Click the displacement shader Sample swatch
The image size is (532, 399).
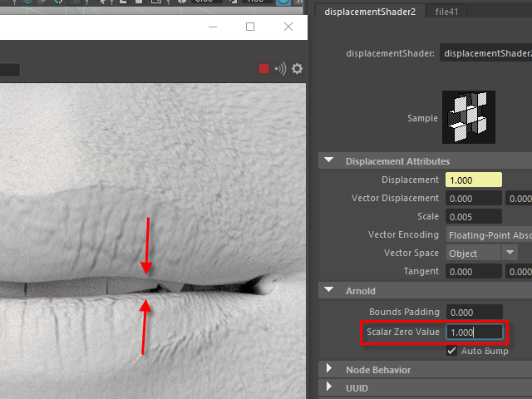468,117
